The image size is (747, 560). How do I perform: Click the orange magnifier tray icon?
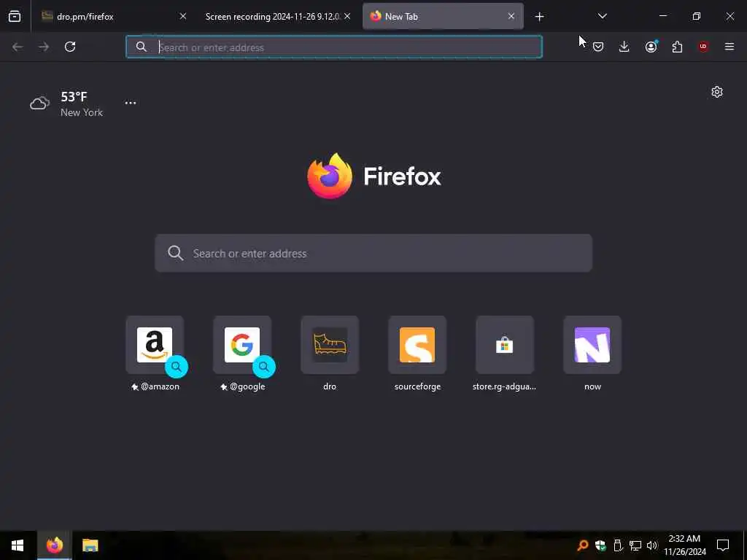[x=582, y=545]
